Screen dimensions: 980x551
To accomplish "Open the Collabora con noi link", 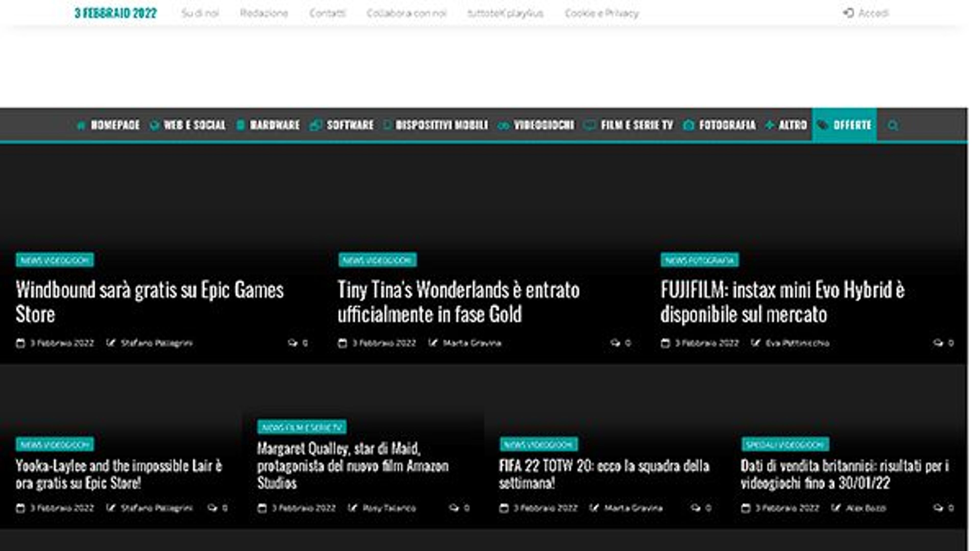I will (x=406, y=13).
